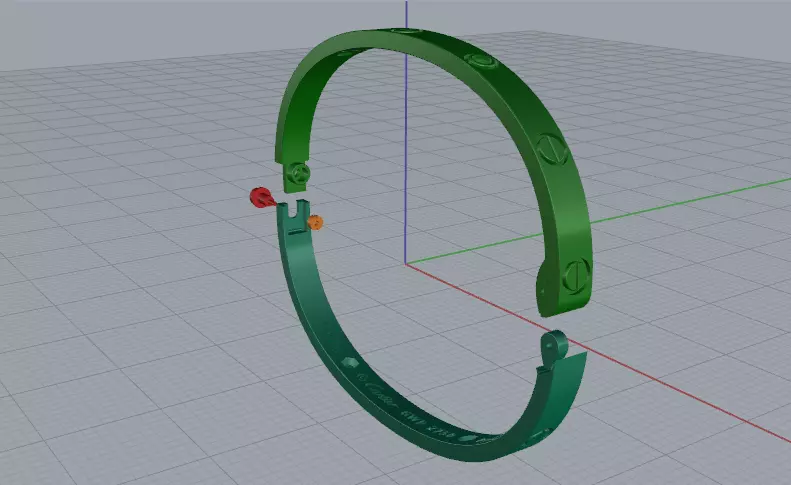Select the red screw part

click(x=261, y=197)
